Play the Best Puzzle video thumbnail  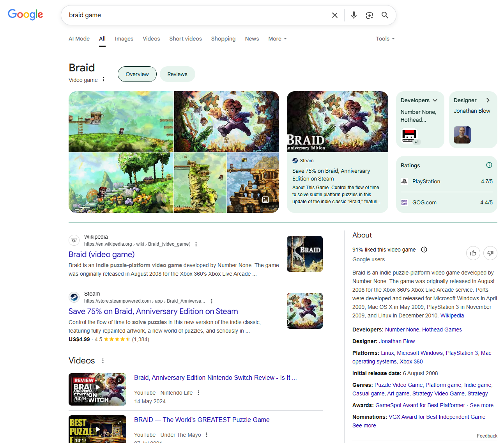(x=97, y=429)
